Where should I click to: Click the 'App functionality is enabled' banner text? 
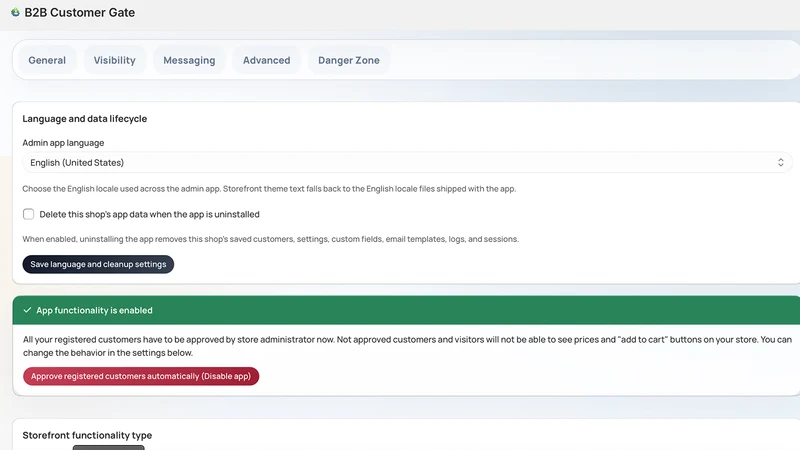[94, 310]
